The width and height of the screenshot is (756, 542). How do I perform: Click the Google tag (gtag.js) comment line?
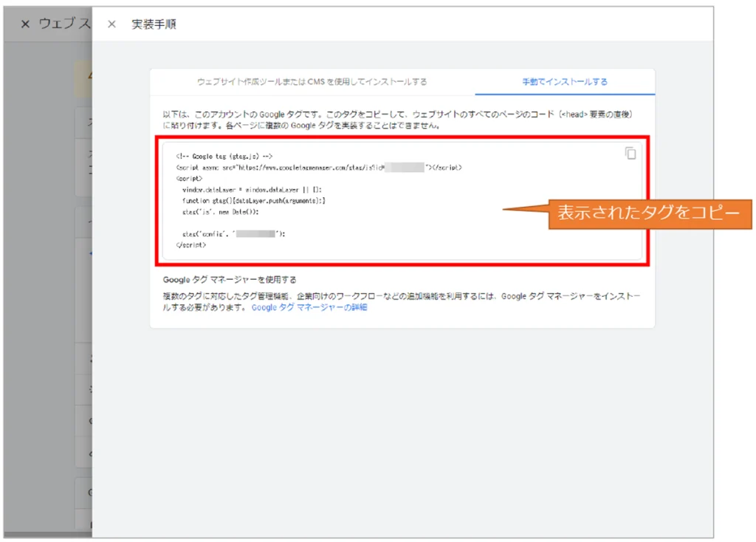224,157
